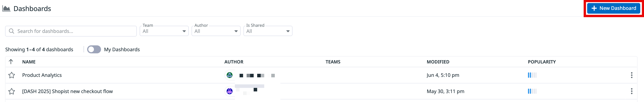The width and height of the screenshot is (644, 102).
Task: Click the New Dashboard button
Action: click(x=613, y=8)
